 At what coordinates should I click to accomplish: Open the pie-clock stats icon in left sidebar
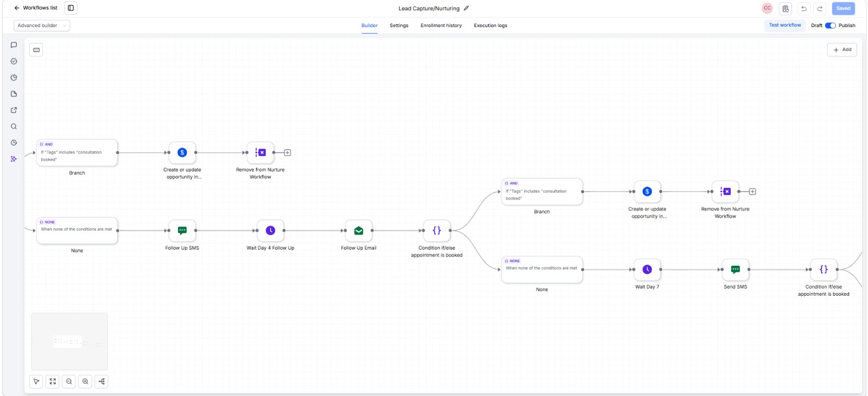click(x=14, y=78)
